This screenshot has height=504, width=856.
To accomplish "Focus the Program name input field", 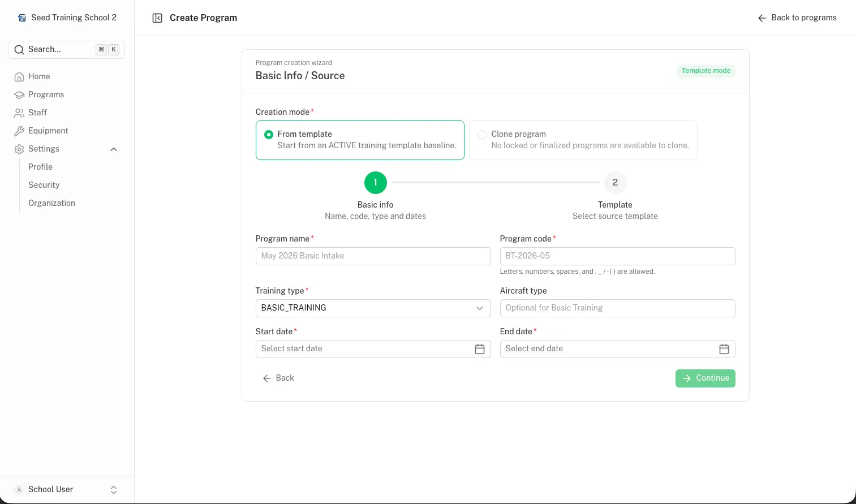I will [373, 256].
